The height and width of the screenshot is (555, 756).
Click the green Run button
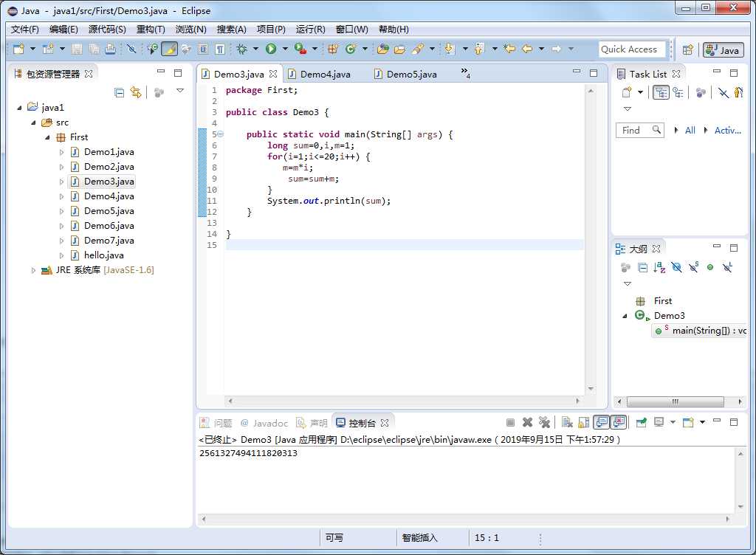coord(271,49)
